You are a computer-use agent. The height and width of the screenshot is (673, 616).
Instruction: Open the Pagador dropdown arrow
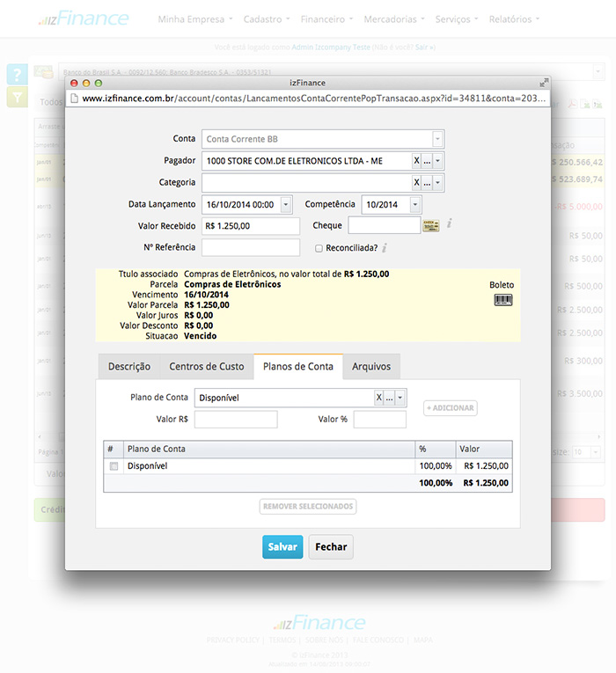[x=437, y=161]
